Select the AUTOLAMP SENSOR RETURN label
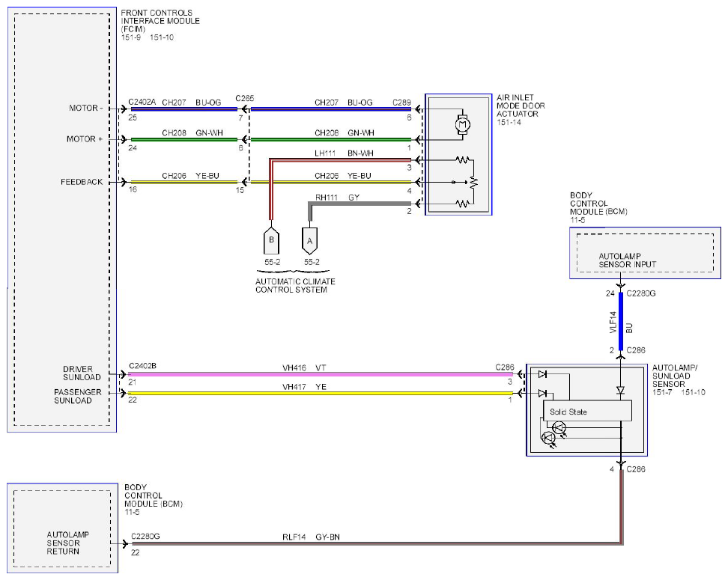728x580 pixels. pyautogui.click(x=67, y=543)
